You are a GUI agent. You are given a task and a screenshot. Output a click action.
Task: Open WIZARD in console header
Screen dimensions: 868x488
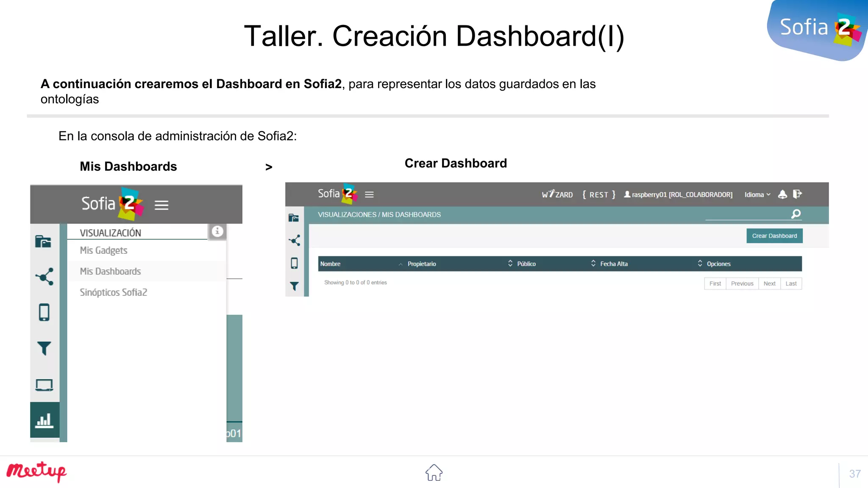(x=557, y=194)
